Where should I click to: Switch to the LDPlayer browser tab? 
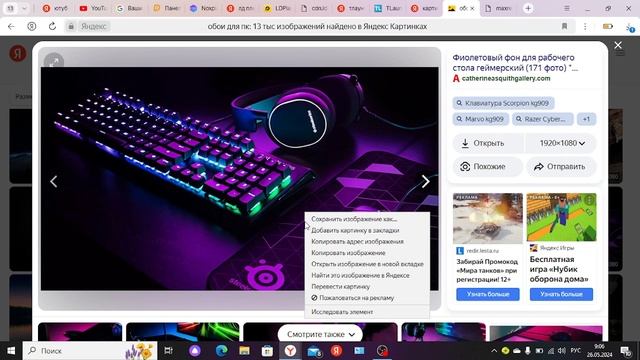(x=278, y=8)
